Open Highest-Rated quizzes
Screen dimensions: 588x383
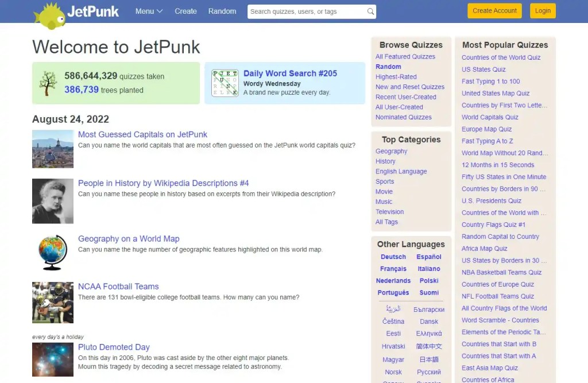coord(396,77)
